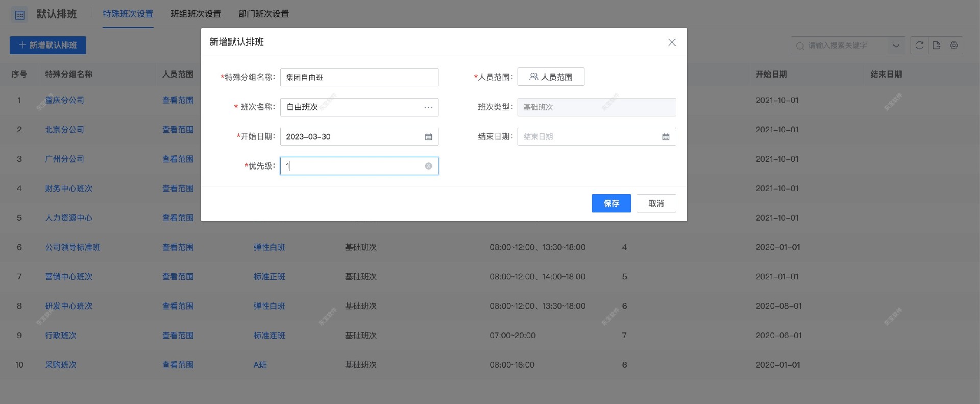Open the 公司领导标准班 link
This screenshot has height=404, width=980.
tap(72, 247)
